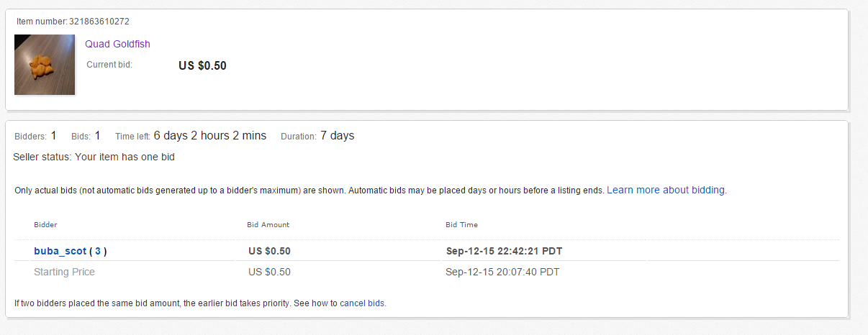The width and height of the screenshot is (868, 335).
Task: Select the Starting Price row label
Action: [64, 272]
